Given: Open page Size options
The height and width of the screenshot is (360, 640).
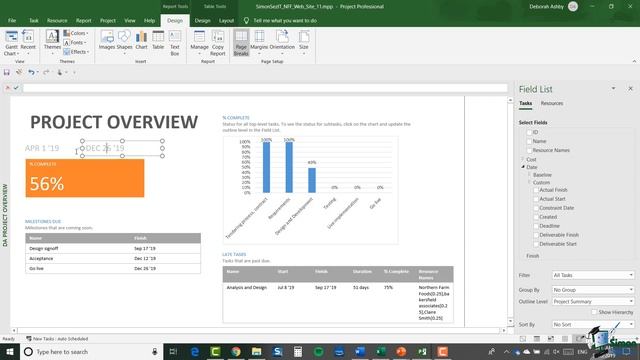Looking at the screenshot, I should tap(304, 43).
